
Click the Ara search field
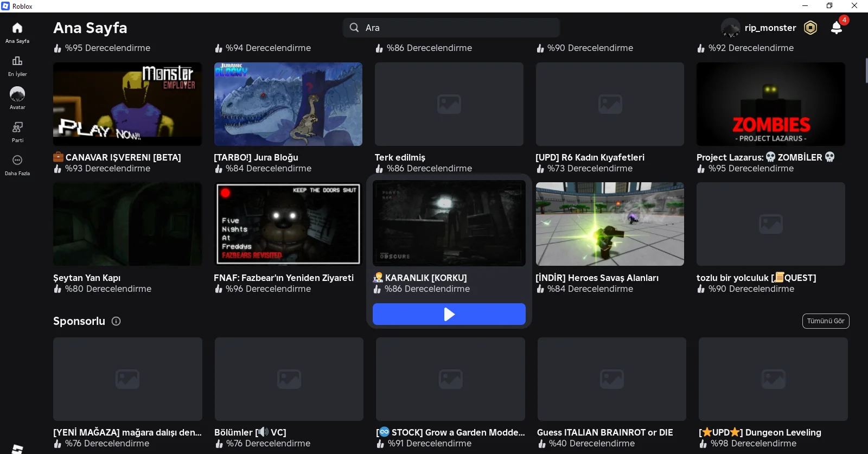(451, 28)
